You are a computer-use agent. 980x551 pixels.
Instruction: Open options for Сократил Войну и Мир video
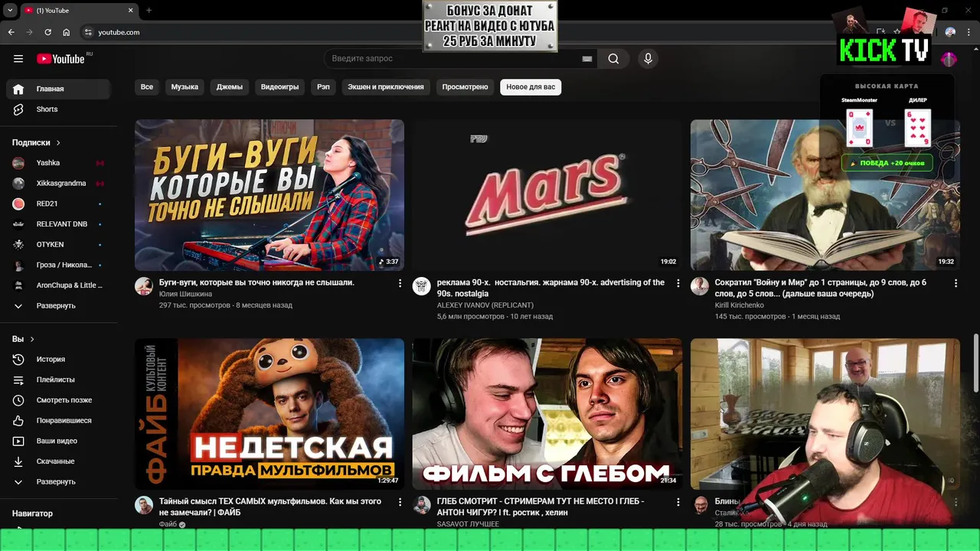pyautogui.click(x=955, y=283)
